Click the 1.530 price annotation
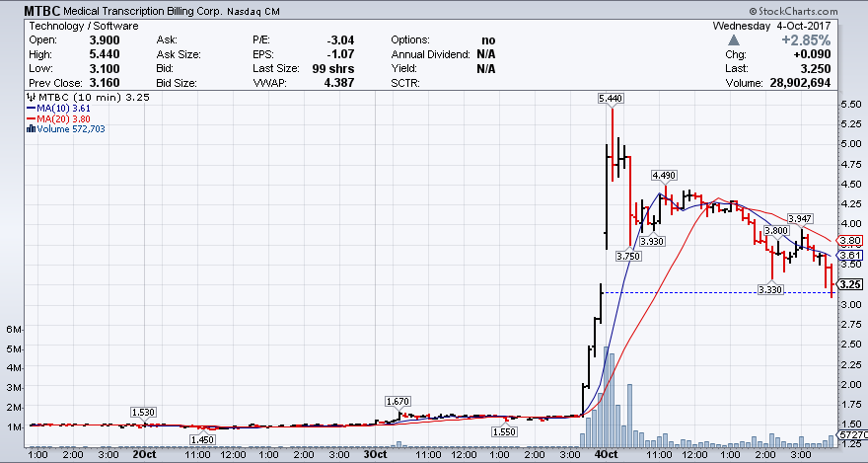This screenshot has width=868, height=463. coord(144,411)
